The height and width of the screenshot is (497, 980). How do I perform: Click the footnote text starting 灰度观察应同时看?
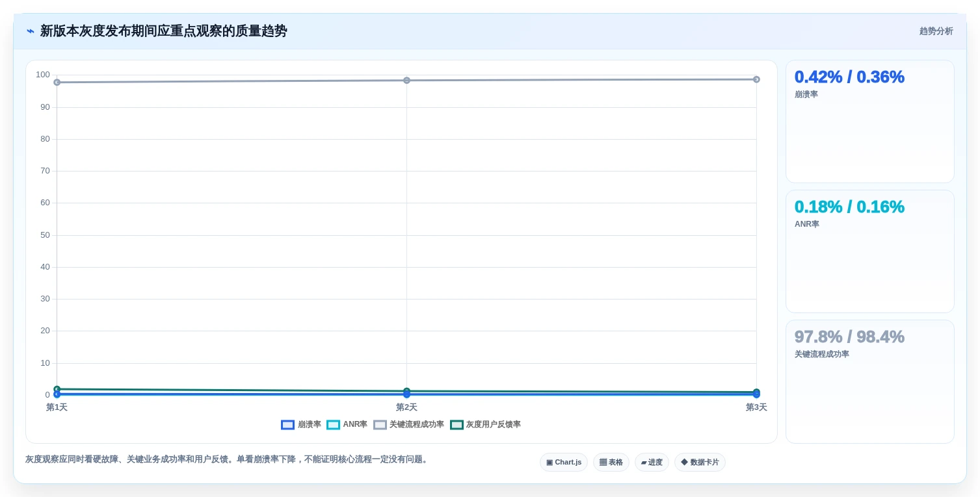[x=228, y=459]
